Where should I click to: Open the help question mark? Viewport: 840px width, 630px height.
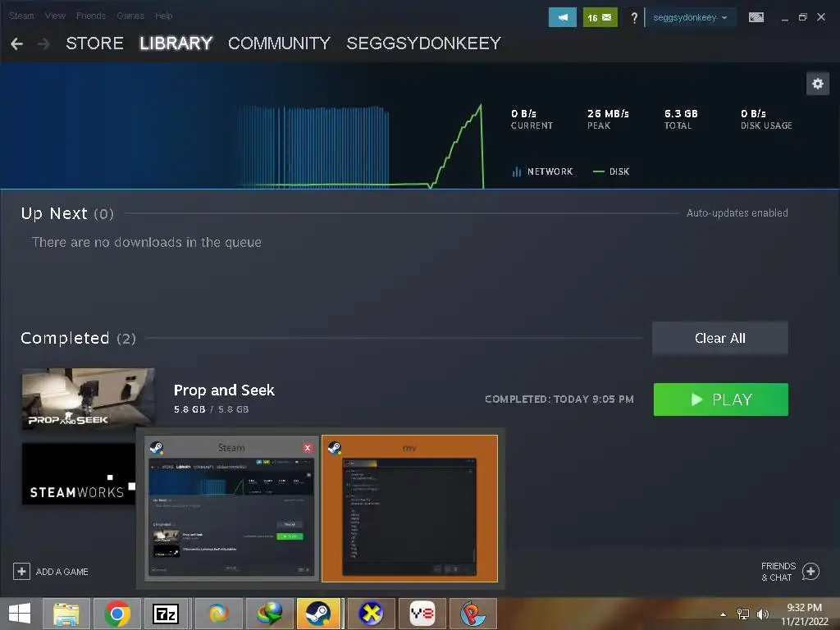click(x=634, y=18)
